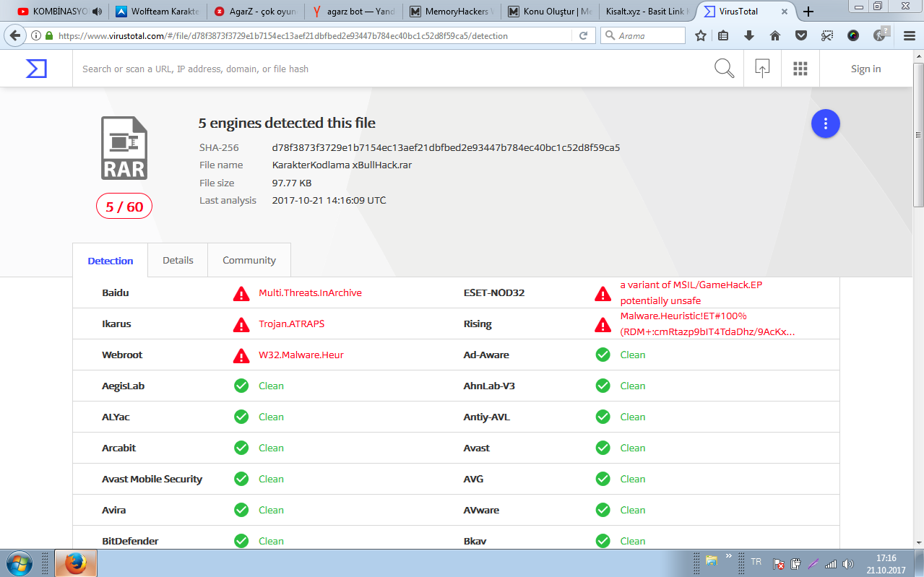Switch to the Community tab
Image resolution: width=924 pixels, height=577 pixels.
point(249,260)
